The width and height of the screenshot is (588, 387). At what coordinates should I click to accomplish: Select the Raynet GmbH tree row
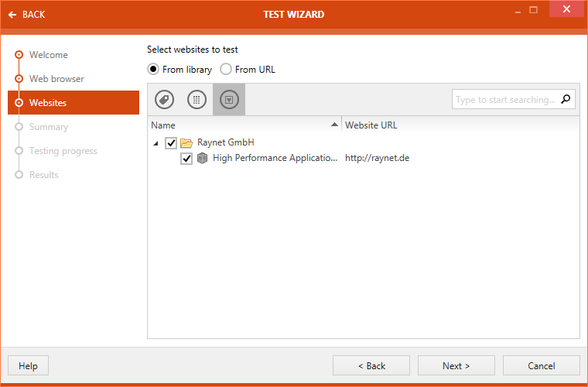pos(364,142)
